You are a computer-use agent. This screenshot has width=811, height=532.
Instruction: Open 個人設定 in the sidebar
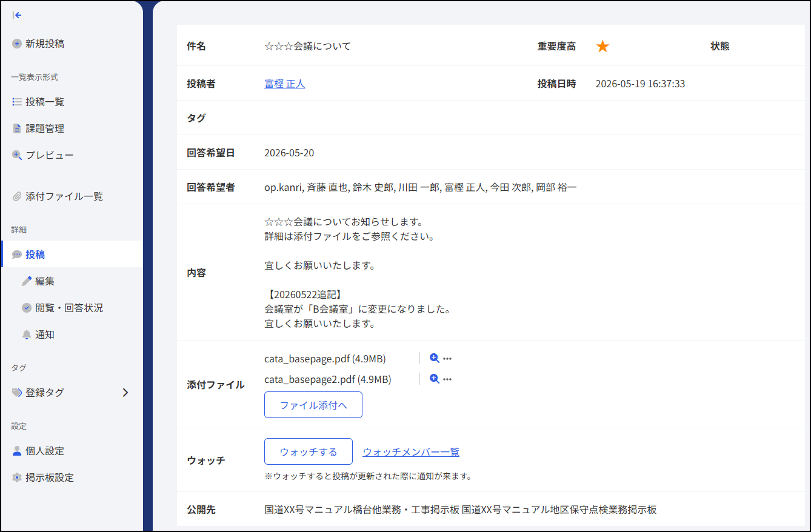tap(72, 451)
